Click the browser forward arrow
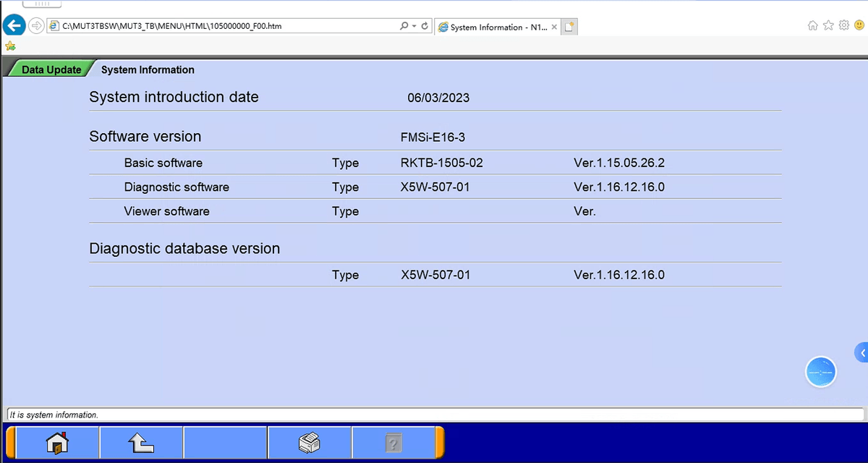 pos(36,26)
